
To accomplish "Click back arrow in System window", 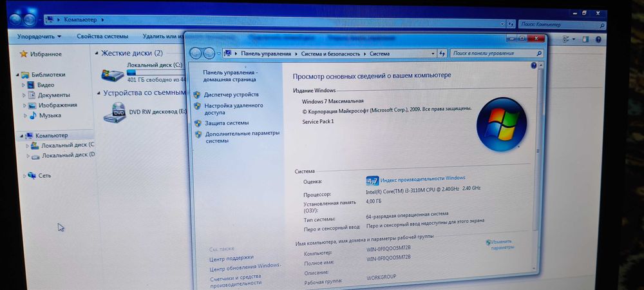I will (x=196, y=53).
